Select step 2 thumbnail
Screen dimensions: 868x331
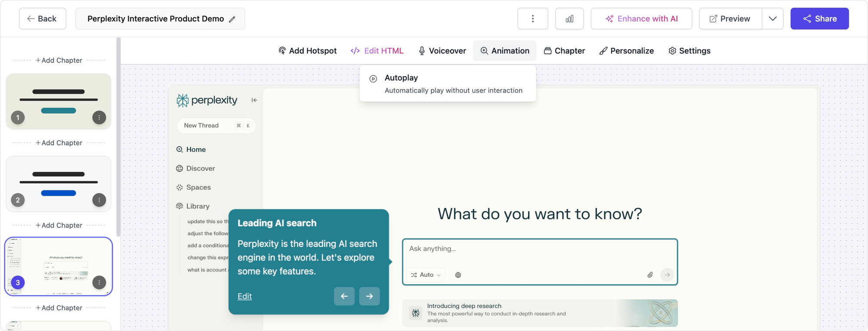click(x=59, y=184)
